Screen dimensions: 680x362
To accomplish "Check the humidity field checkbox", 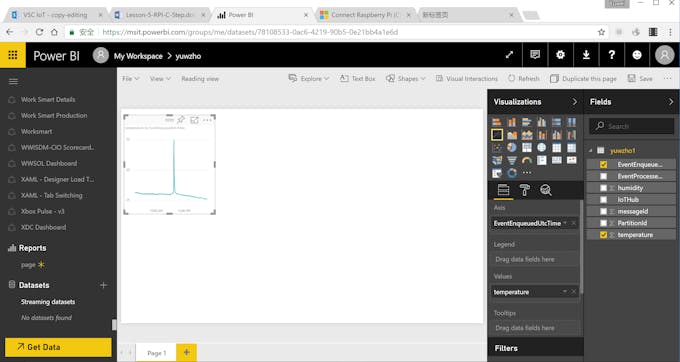I will [x=603, y=188].
